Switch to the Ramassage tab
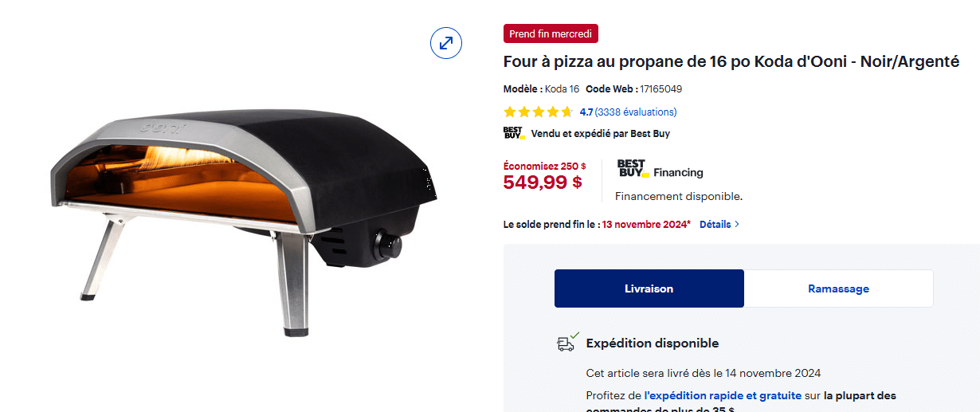 point(838,288)
